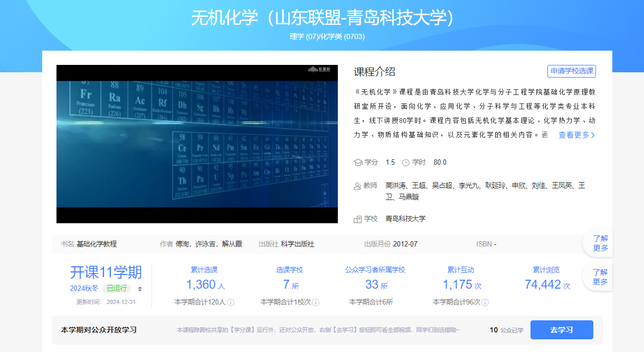Click the credit value 1.5
Screen dimensions: 644x352
click(x=390, y=163)
